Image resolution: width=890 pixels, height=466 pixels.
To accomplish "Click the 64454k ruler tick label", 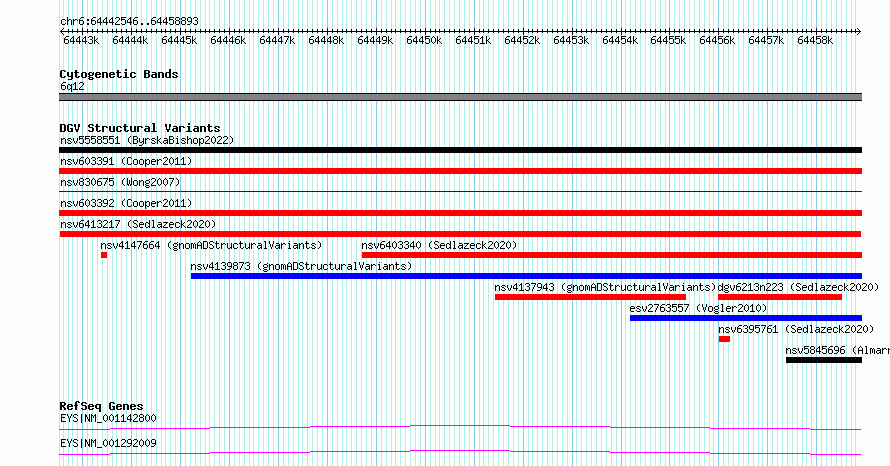I will [x=620, y=41].
